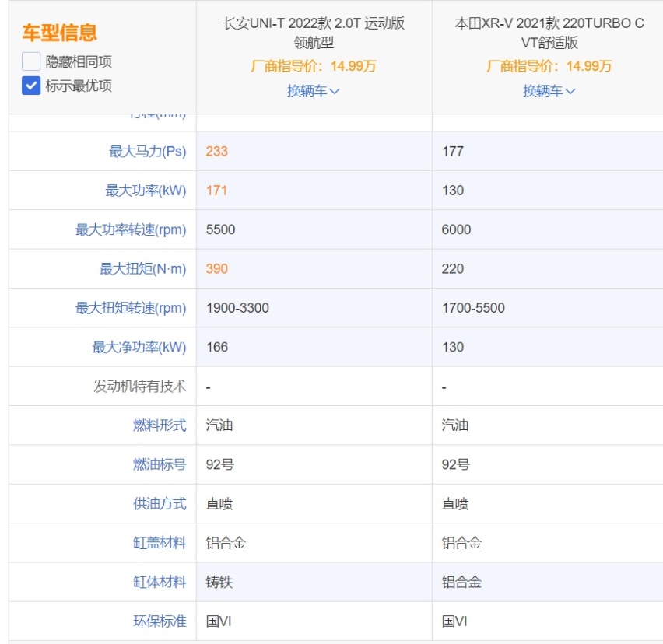Click the 1900-3300 torque rpm value
This screenshot has width=663, height=644.
point(237,308)
